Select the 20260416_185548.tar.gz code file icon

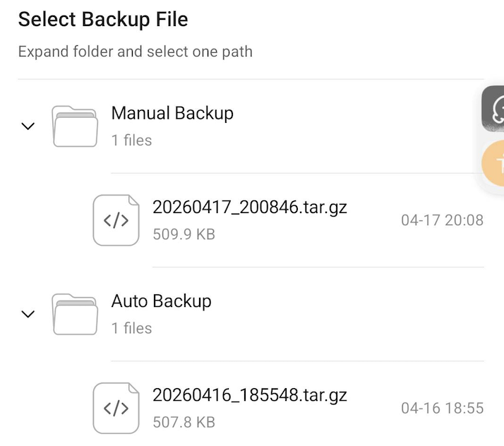pyautogui.click(x=116, y=408)
